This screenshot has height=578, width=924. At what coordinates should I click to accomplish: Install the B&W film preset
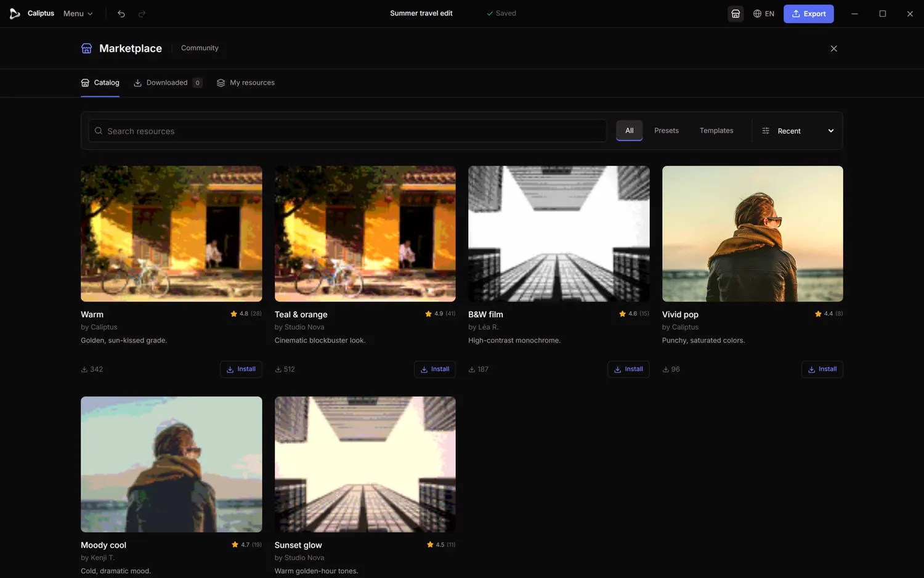(628, 369)
